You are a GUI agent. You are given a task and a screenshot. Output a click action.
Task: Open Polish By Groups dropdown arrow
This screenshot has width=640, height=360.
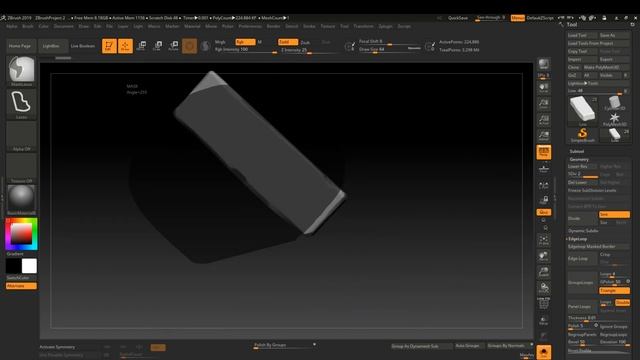click(314, 345)
